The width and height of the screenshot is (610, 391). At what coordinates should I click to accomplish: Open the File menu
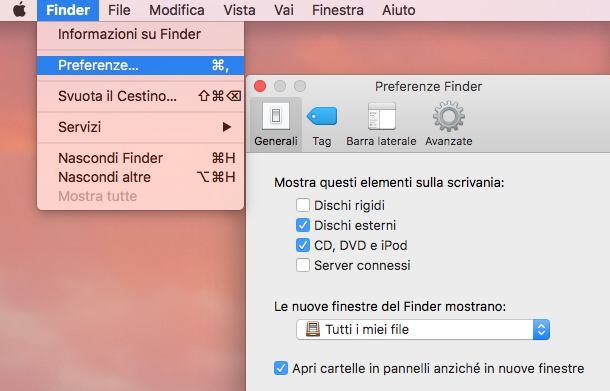[119, 10]
